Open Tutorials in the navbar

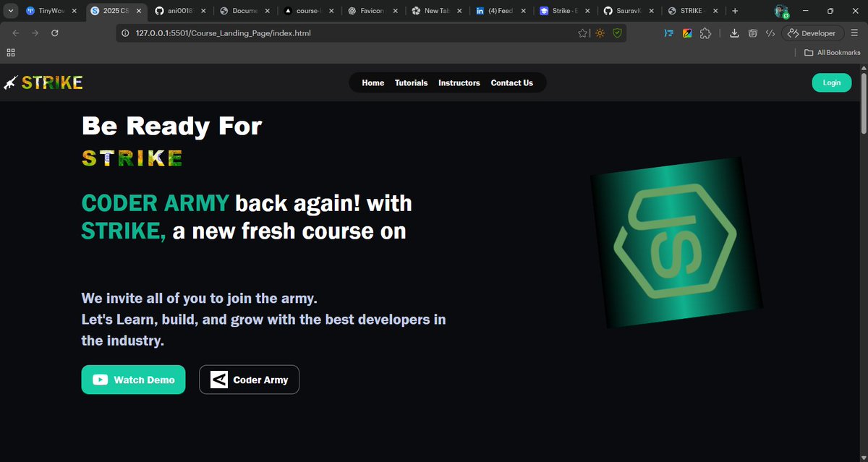tap(411, 83)
